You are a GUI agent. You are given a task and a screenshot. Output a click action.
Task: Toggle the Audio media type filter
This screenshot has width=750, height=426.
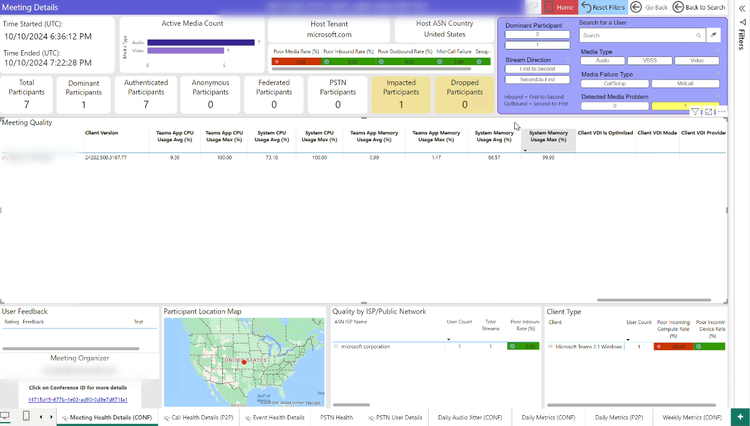coord(602,60)
